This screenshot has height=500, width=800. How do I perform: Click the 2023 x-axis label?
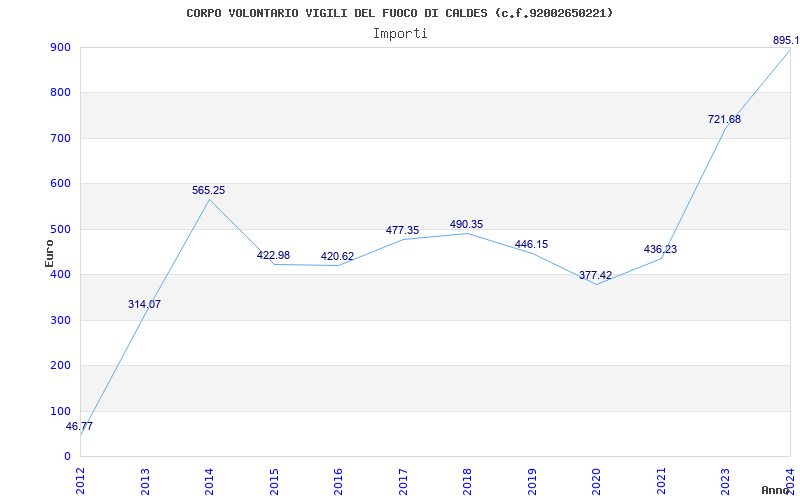726,482
